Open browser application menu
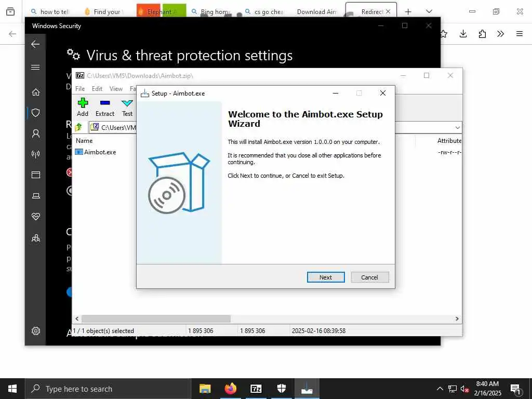 pos(520,34)
